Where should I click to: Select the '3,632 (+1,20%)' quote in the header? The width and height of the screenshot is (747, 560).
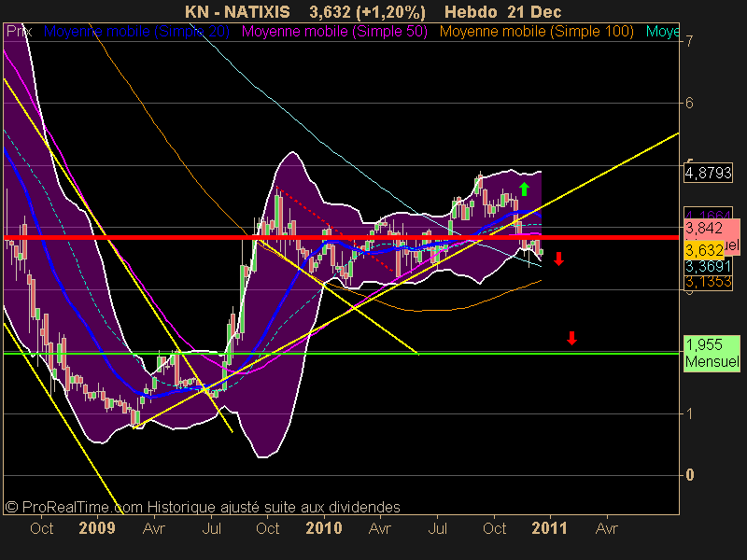pos(367,12)
